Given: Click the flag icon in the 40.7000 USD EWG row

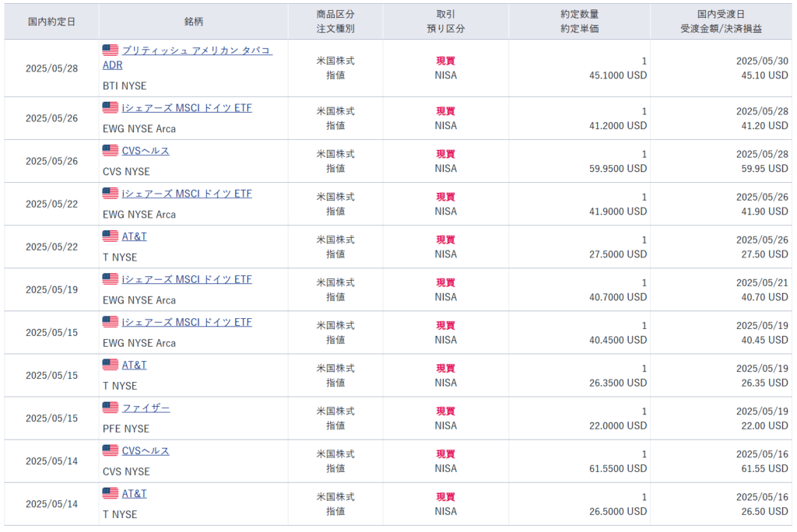Looking at the screenshot, I should click(x=111, y=279).
